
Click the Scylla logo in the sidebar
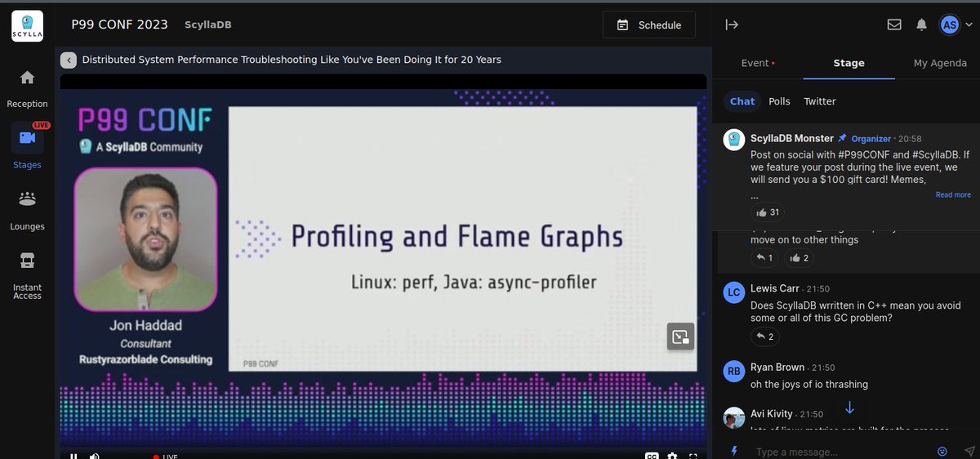pos(27,26)
